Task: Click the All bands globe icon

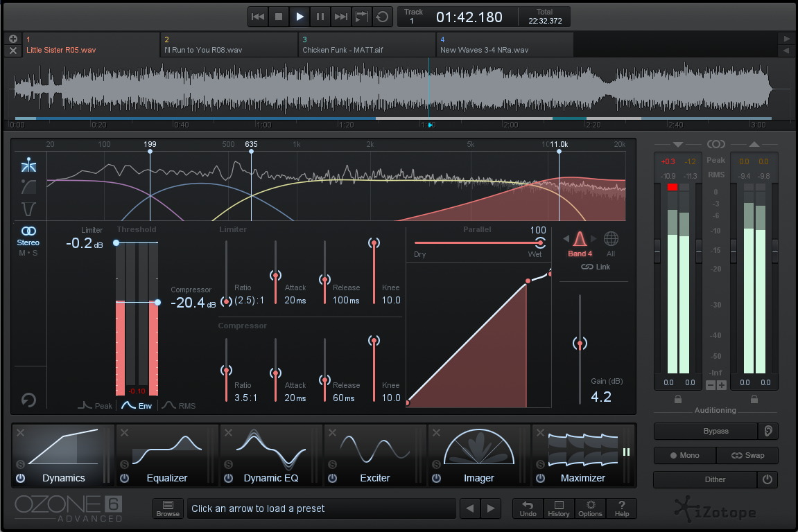Action: coord(610,238)
